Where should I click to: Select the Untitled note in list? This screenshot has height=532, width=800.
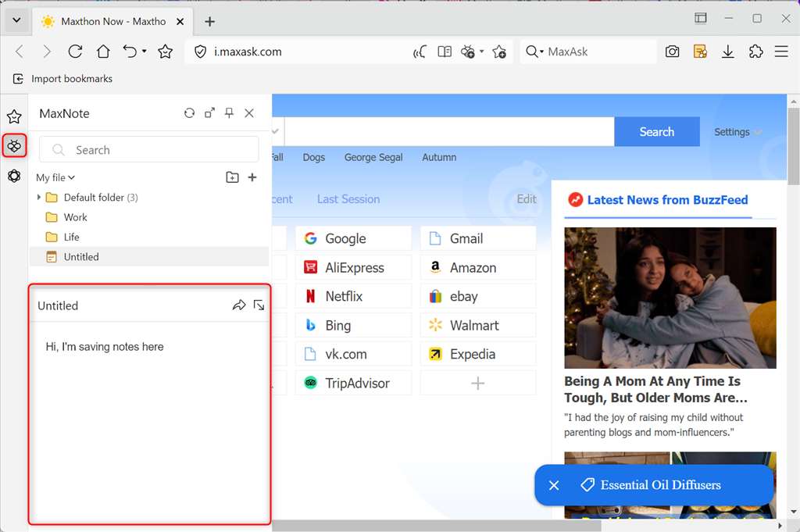(x=149, y=256)
